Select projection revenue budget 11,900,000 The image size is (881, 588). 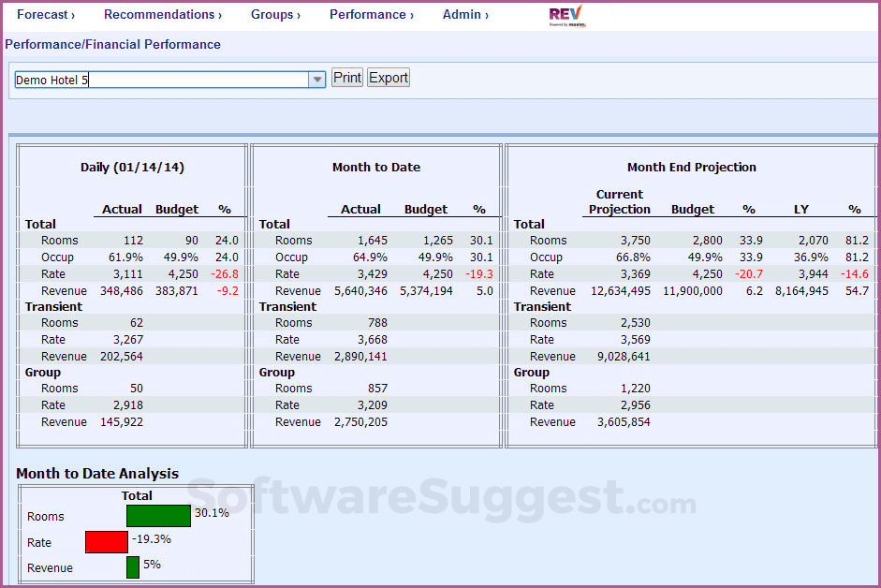[x=692, y=290]
